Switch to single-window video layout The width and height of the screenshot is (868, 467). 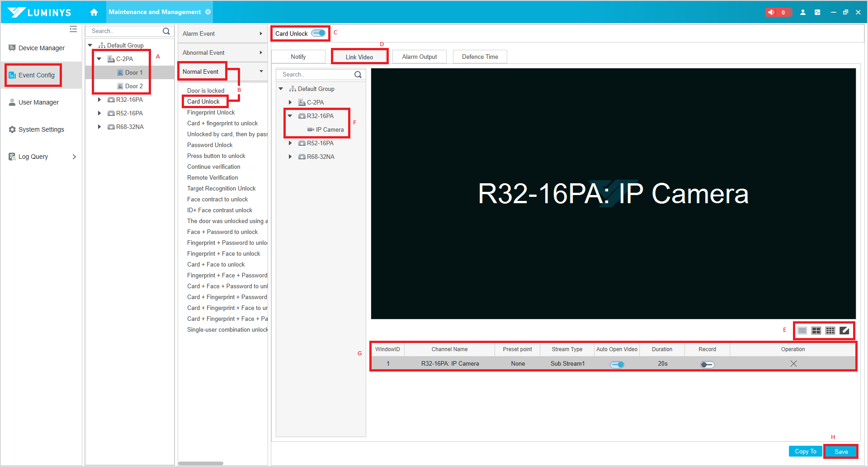(802, 331)
